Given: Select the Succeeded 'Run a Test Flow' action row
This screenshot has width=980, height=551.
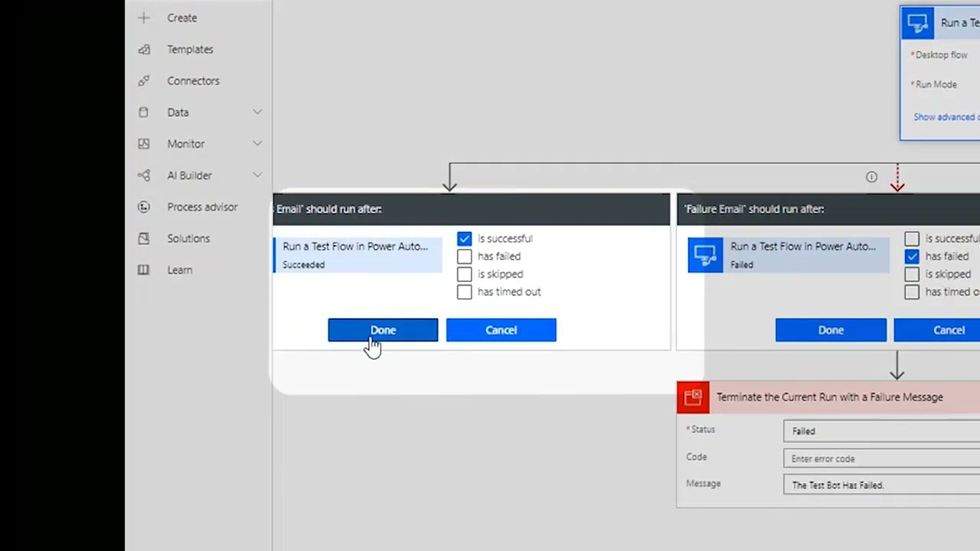Looking at the screenshot, I should [358, 255].
